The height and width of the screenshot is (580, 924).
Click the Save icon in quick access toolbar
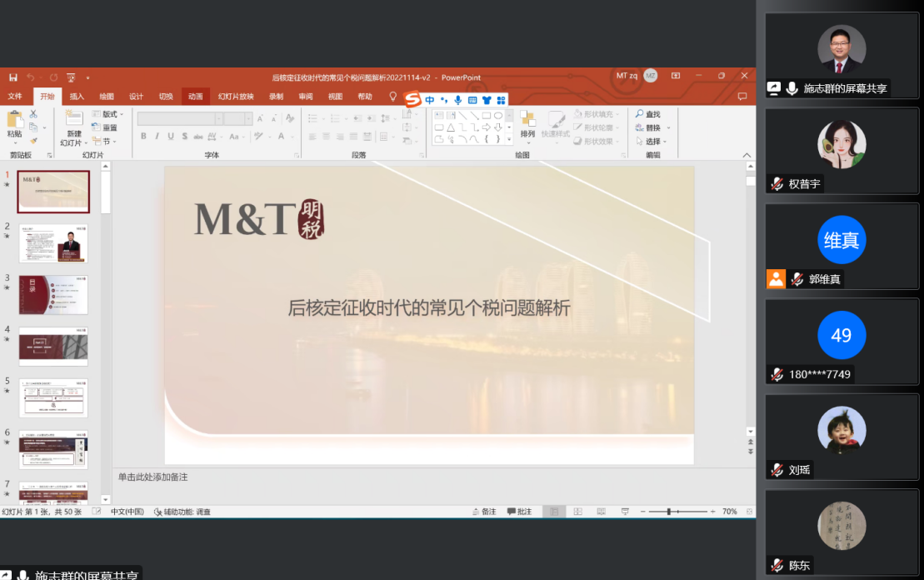tap(12, 77)
